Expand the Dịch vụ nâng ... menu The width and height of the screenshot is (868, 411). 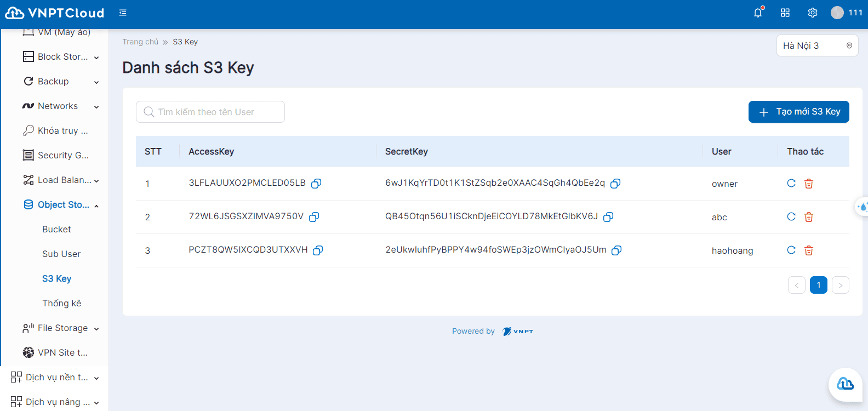tap(55, 402)
